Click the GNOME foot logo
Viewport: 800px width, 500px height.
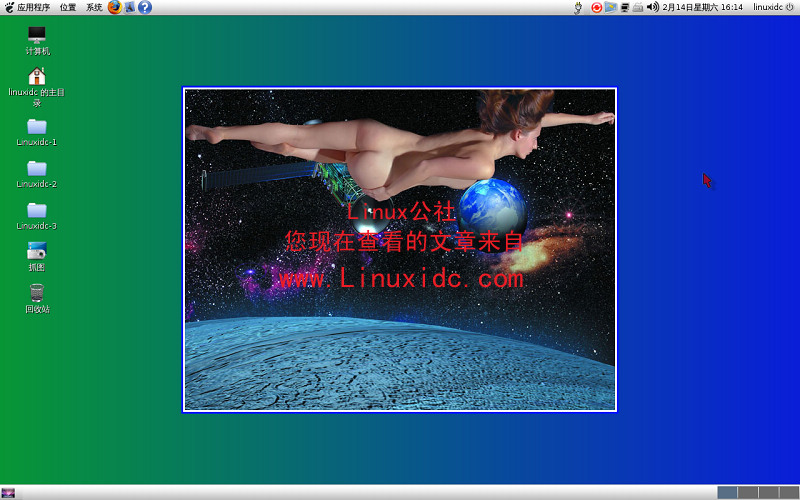tap(9, 7)
